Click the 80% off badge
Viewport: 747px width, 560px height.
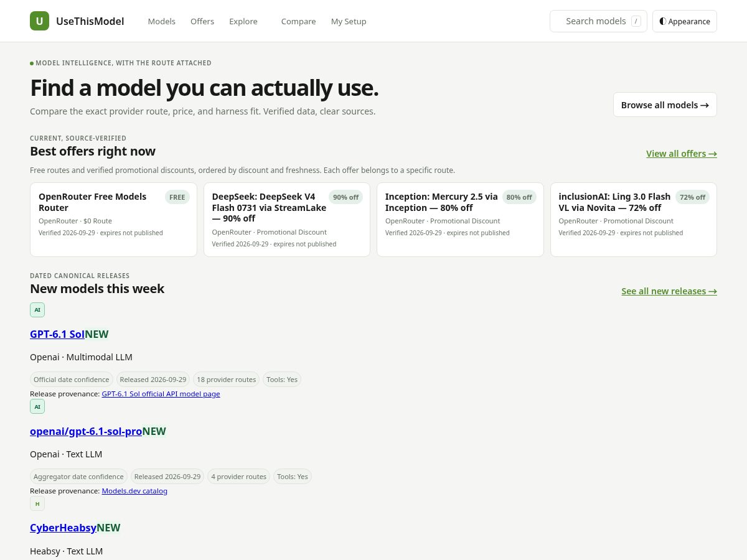519,197
